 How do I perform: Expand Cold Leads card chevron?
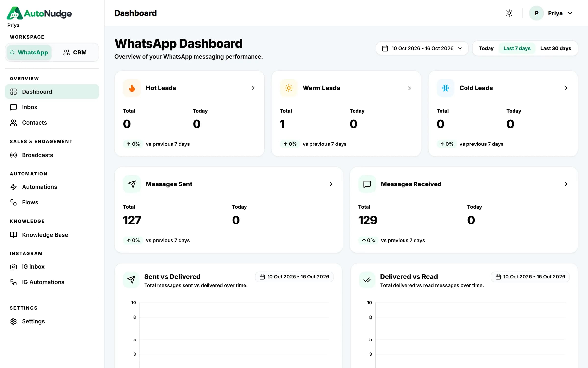coord(566,88)
